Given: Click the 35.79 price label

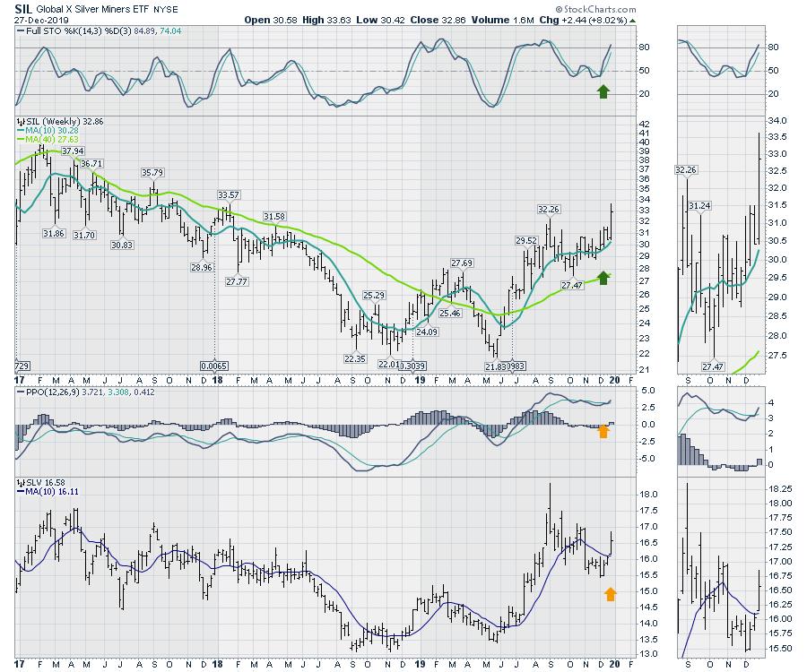Looking at the screenshot, I should pyautogui.click(x=152, y=173).
